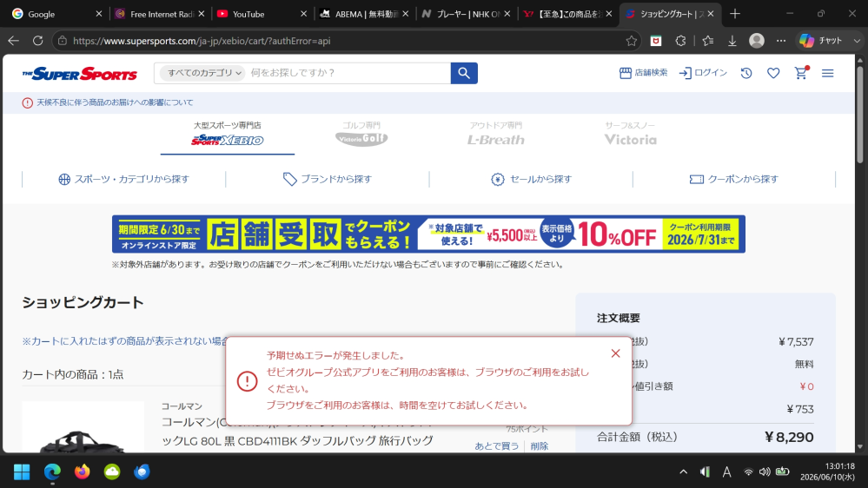Click the browser back arrow
The height and width of the screenshot is (488, 868).
click(14, 41)
